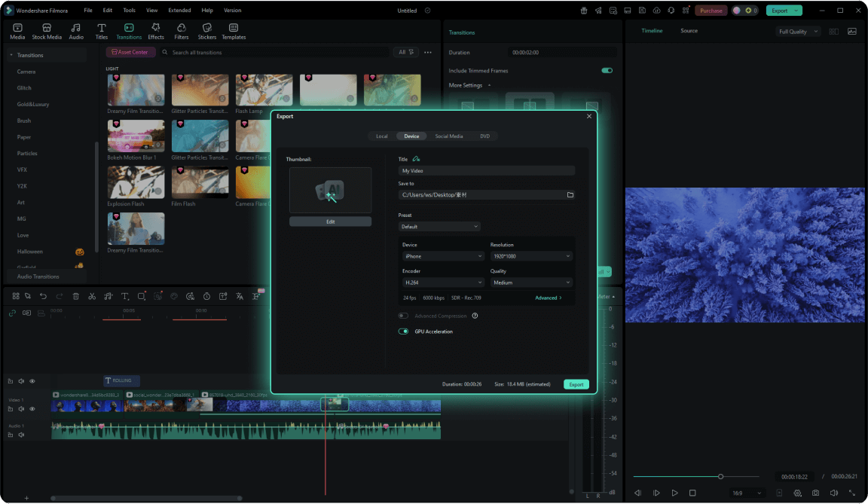Select the Stickers panel icon
The height and width of the screenshot is (504, 868).
coord(206,30)
